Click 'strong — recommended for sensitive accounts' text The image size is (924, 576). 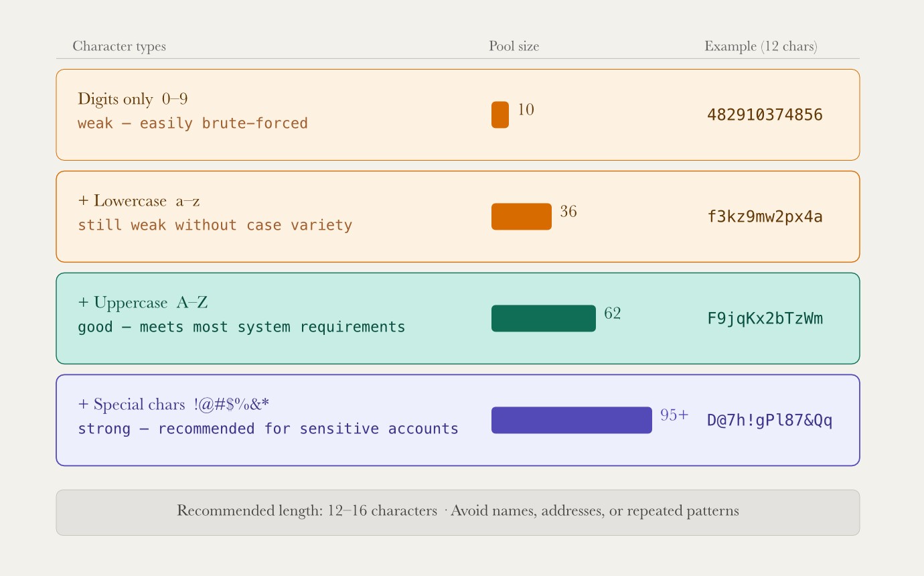click(x=268, y=429)
